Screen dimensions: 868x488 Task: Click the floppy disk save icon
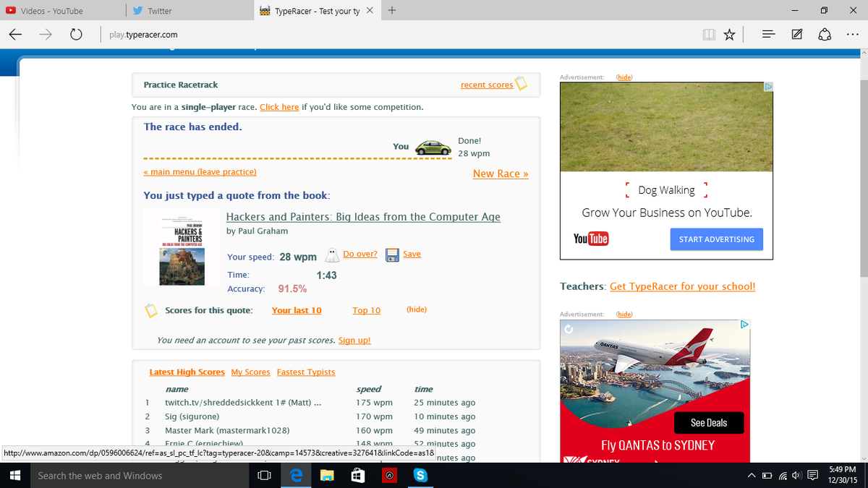393,255
